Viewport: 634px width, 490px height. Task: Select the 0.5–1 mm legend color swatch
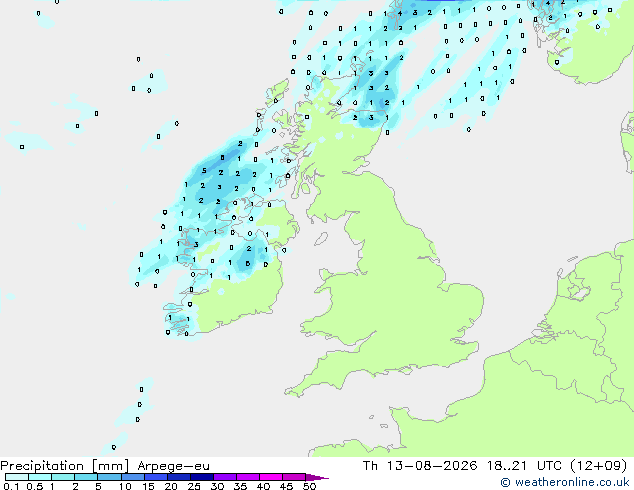40,477
